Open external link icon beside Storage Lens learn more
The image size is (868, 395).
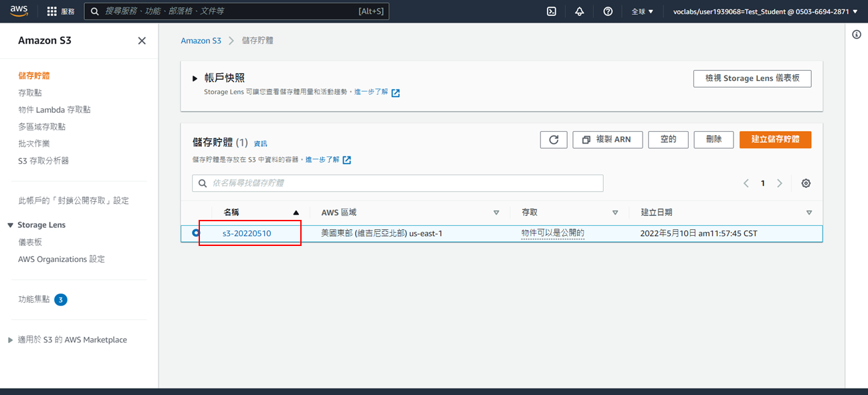[x=395, y=93]
